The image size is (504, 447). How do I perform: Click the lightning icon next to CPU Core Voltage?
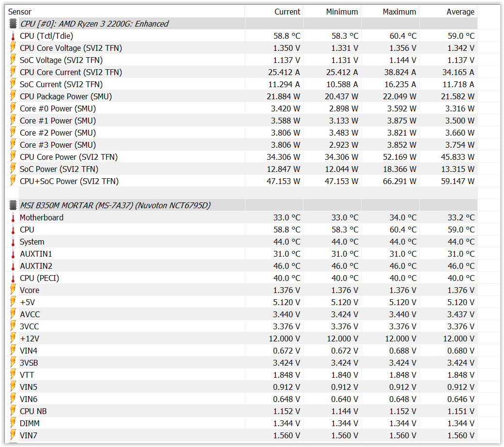click(13, 48)
